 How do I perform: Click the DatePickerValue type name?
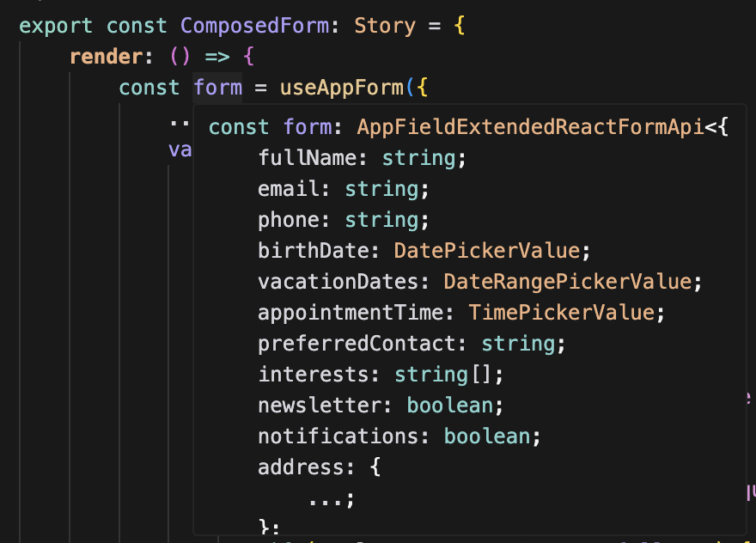point(487,251)
